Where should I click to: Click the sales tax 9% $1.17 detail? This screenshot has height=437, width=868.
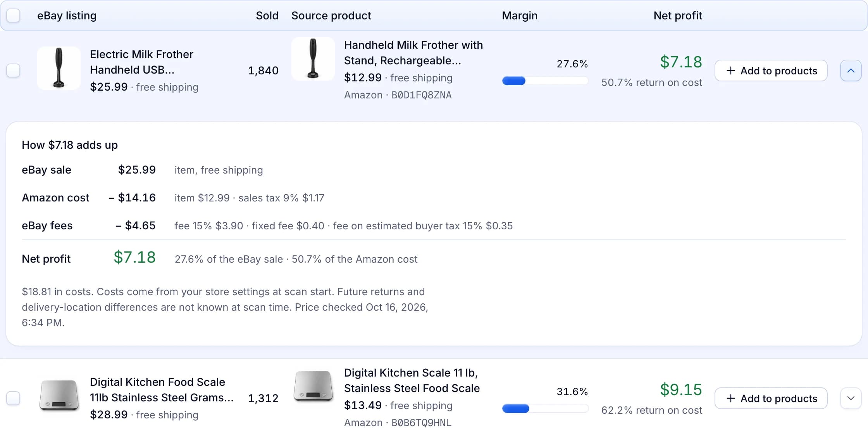tap(281, 198)
